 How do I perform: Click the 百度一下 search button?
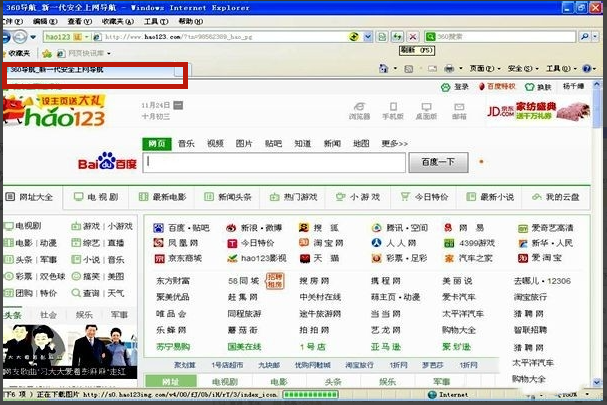coord(438,162)
